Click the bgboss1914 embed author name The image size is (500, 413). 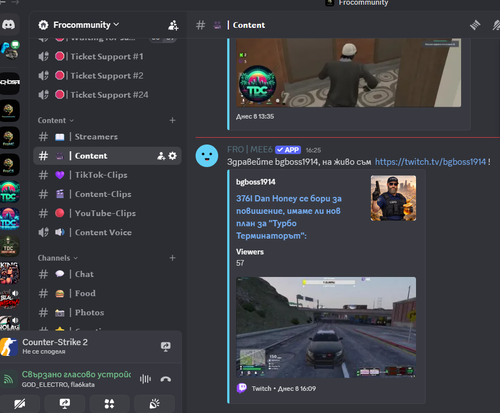256,182
